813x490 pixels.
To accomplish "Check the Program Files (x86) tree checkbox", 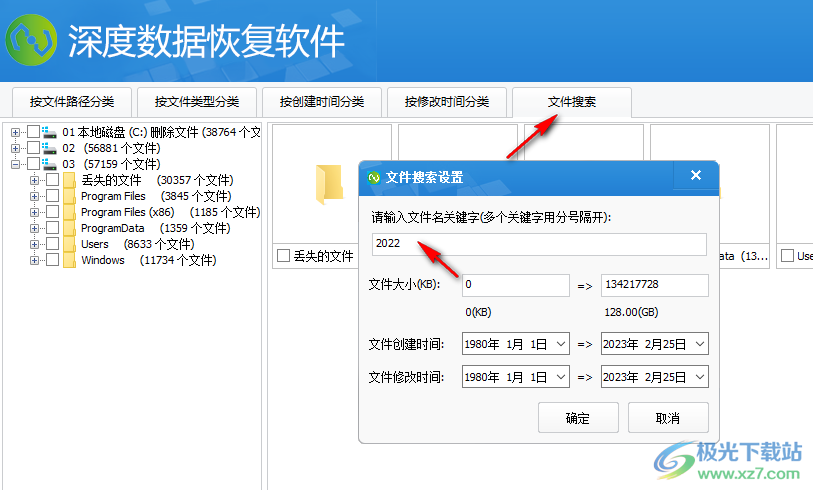I will pos(52,212).
